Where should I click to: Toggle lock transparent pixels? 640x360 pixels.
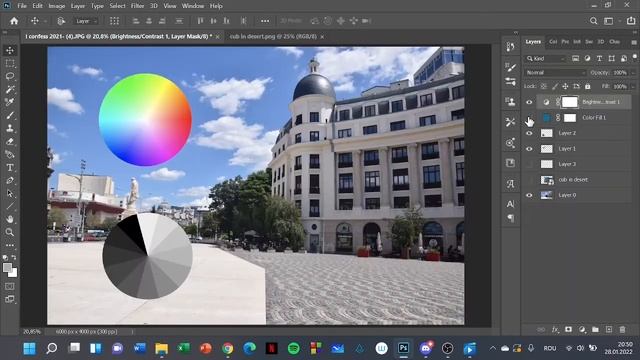(x=544, y=87)
